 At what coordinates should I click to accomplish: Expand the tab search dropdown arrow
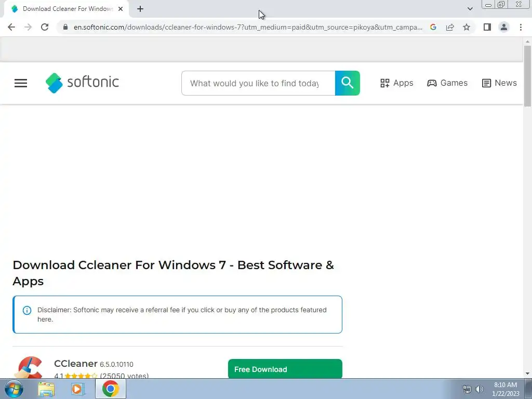click(470, 9)
